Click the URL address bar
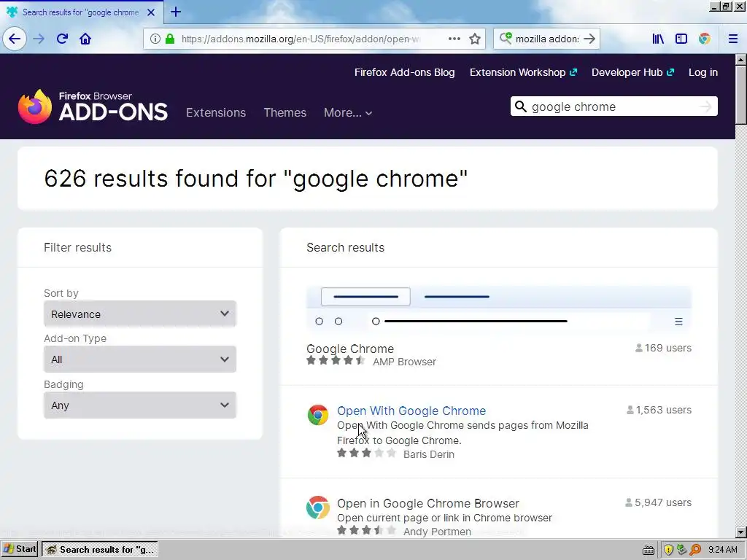The height and width of the screenshot is (560, 747). pyautogui.click(x=300, y=39)
